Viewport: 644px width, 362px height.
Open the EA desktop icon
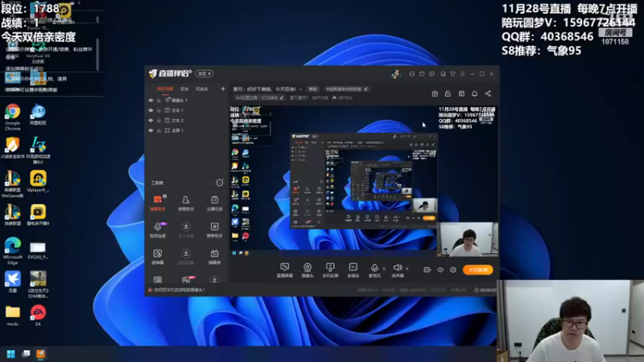[38, 315]
